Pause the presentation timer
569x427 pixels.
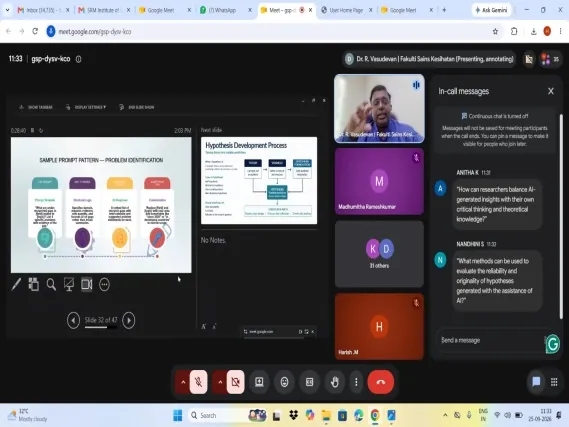click(32, 130)
